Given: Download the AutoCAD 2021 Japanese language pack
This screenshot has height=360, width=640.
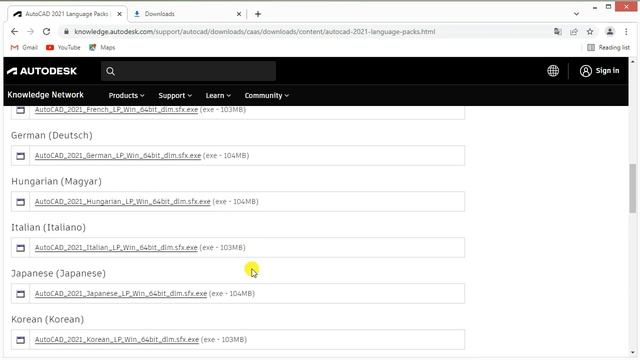Looking at the screenshot, I should click(x=121, y=293).
